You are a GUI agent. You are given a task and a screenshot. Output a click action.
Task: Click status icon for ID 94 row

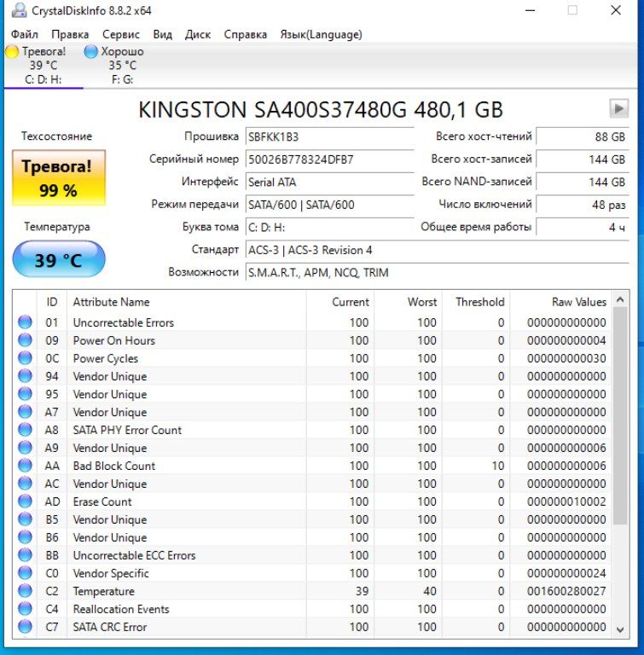pyautogui.click(x=25, y=376)
